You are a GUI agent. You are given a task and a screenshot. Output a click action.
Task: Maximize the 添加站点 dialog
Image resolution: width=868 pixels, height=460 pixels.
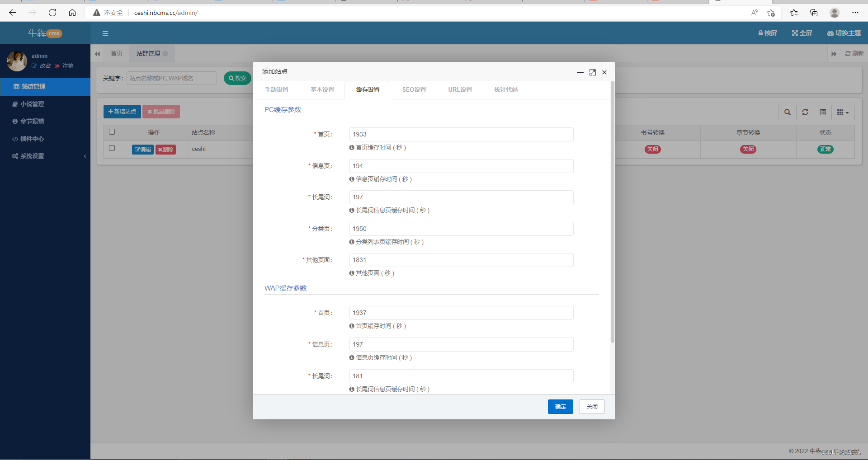(x=592, y=72)
